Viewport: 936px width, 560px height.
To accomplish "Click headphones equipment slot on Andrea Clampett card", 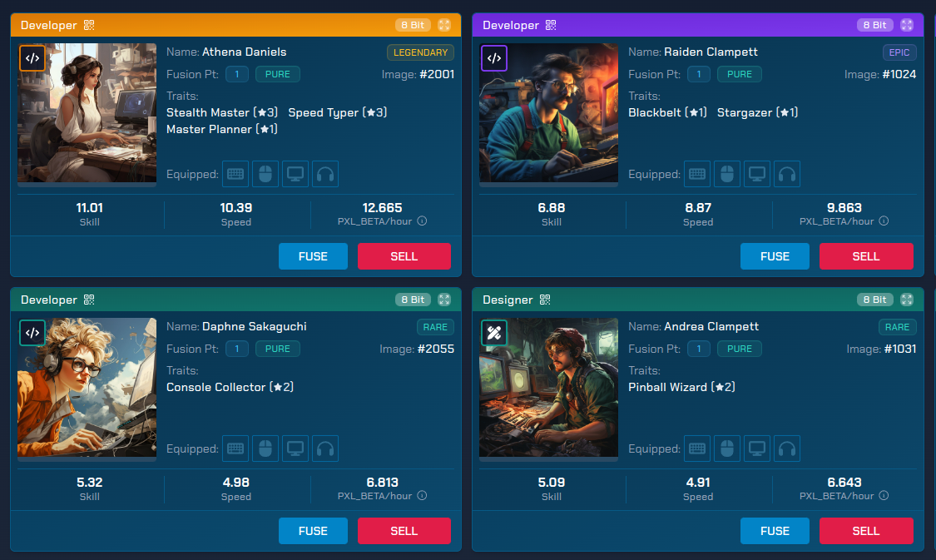I will 786,448.
